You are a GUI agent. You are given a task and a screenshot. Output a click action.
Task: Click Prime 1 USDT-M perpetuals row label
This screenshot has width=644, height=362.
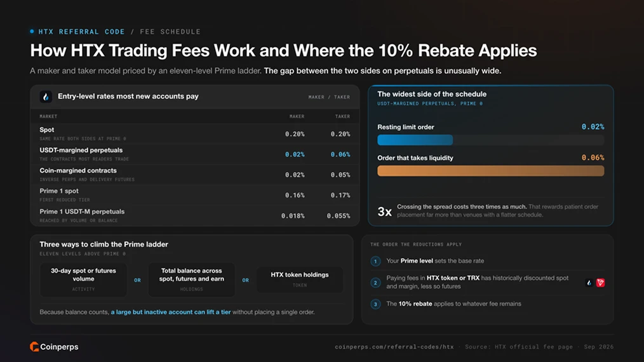tap(82, 211)
